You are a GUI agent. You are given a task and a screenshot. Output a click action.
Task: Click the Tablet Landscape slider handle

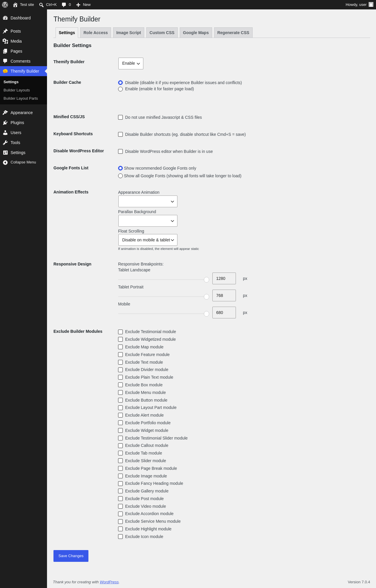pos(207,280)
